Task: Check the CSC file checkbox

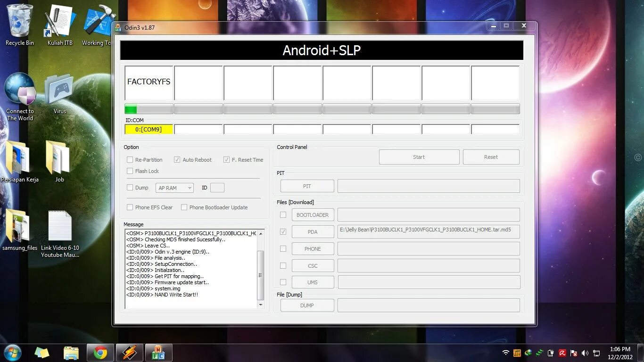Action: [283, 266]
